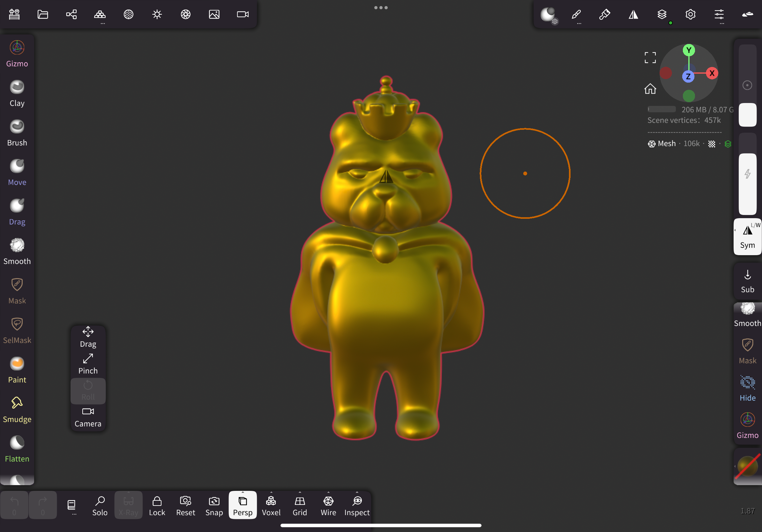Viewport: 762px width, 532px height.
Task: Open the Interface sliders menu
Action: (719, 14)
